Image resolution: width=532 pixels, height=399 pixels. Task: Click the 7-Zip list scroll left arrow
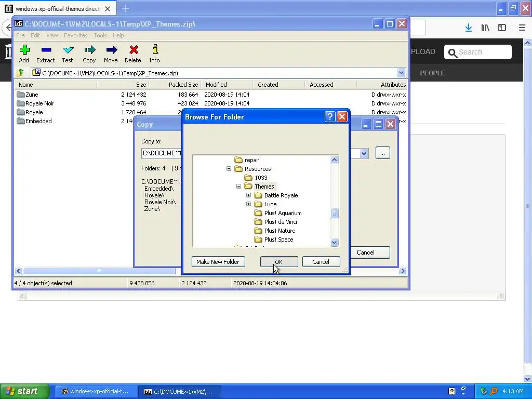click(x=19, y=271)
